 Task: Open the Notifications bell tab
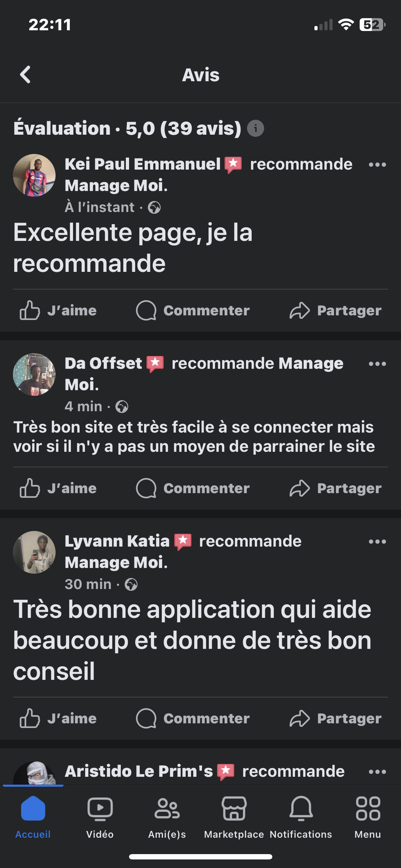[x=301, y=815]
